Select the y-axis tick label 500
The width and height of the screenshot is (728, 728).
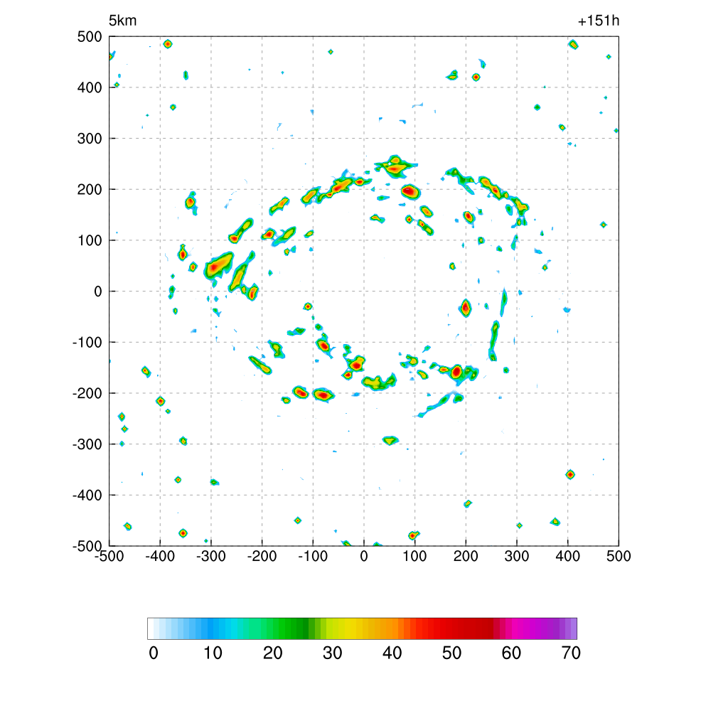click(90, 37)
